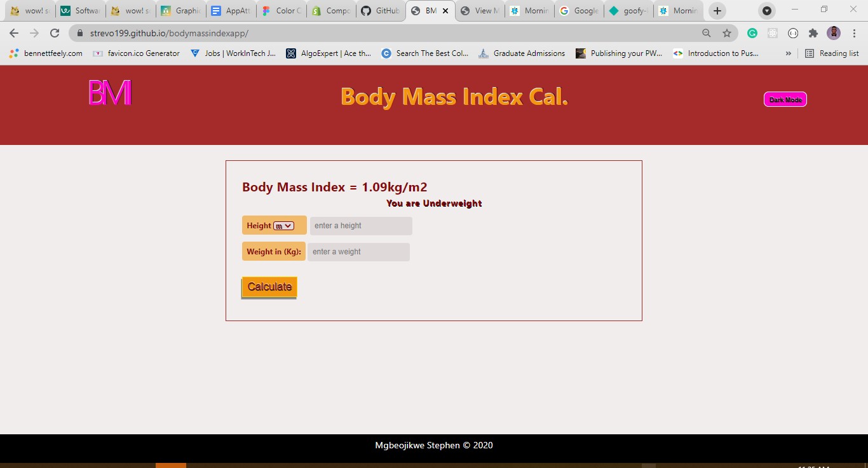Toggle the Dark Mode button
Viewport: 868px width, 468px height.
[785, 99]
